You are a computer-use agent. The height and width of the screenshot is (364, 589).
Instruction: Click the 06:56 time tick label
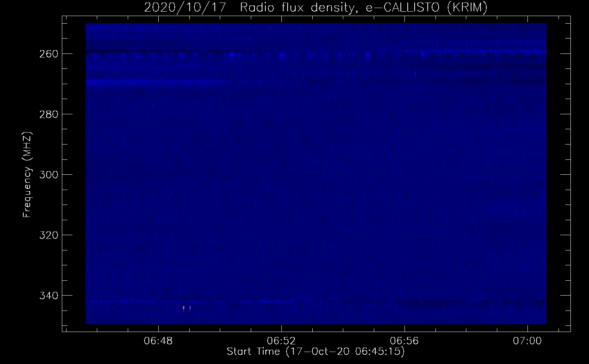(x=404, y=341)
